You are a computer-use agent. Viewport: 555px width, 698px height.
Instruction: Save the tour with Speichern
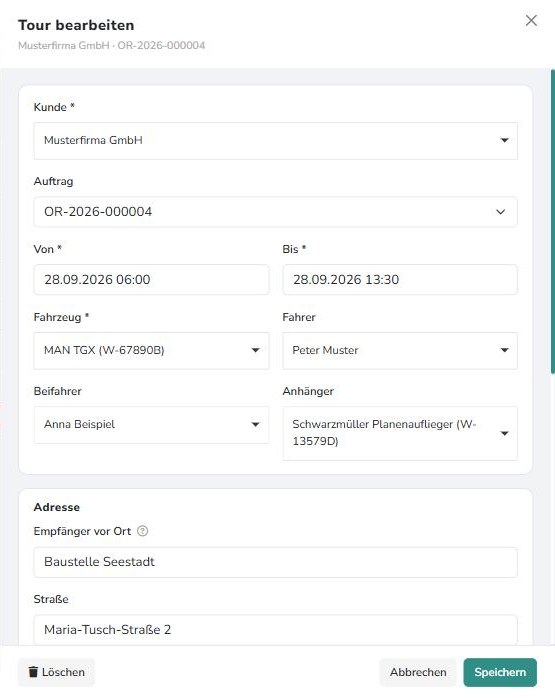pyautogui.click(x=500, y=672)
